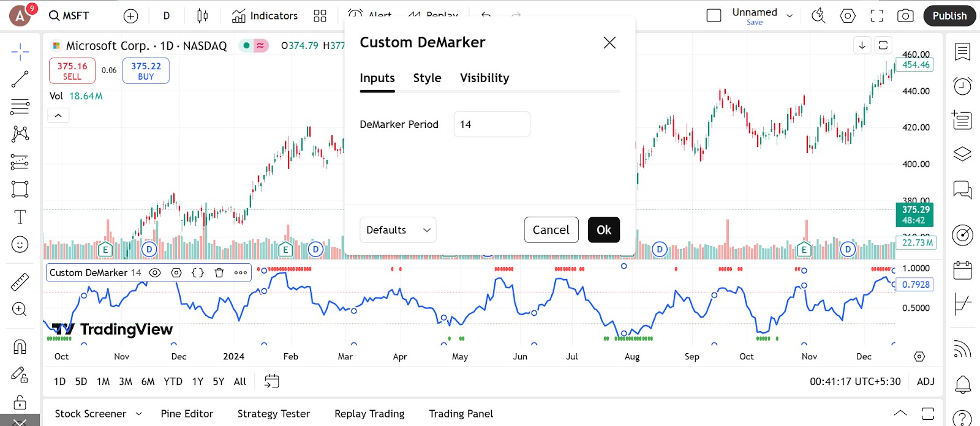This screenshot has width=980, height=426.
Task: Expand the Stock Screener dropdown chevron
Action: point(139,414)
